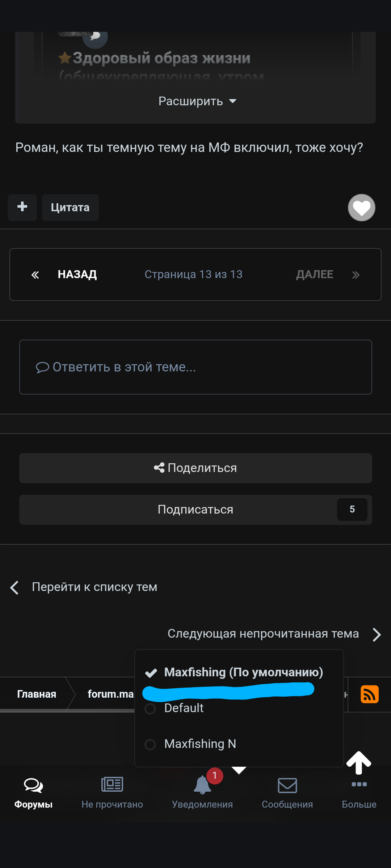The width and height of the screenshot is (391, 868).
Task: Tap the Больше three-dots icon
Action: tap(359, 785)
